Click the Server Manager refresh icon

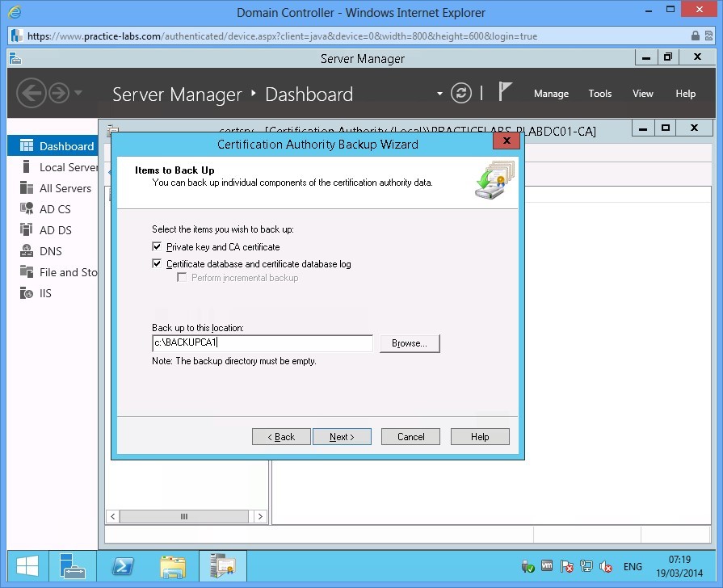pyautogui.click(x=461, y=93)
